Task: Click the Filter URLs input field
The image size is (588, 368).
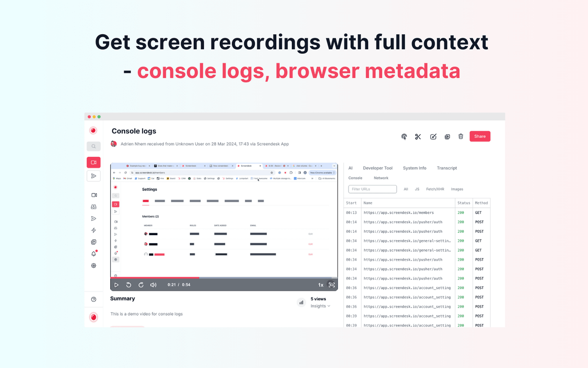Action: click(x=373, y=189)
